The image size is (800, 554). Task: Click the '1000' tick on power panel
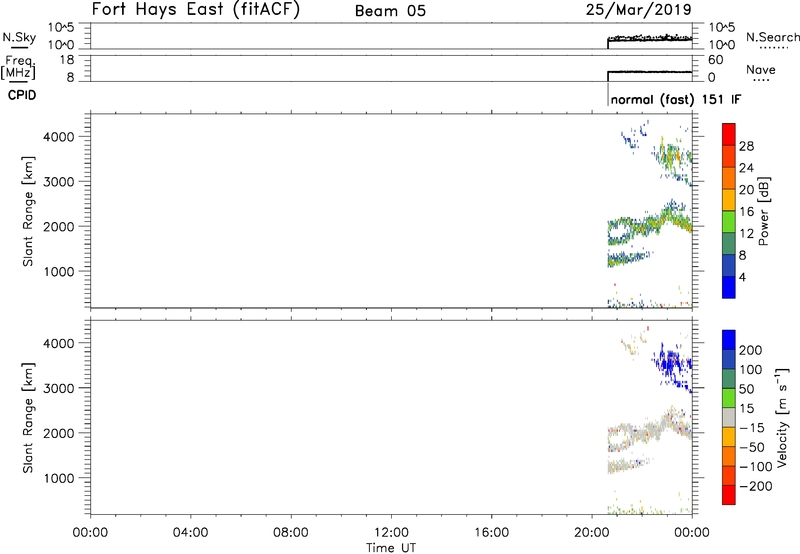(x=59, y=271)
